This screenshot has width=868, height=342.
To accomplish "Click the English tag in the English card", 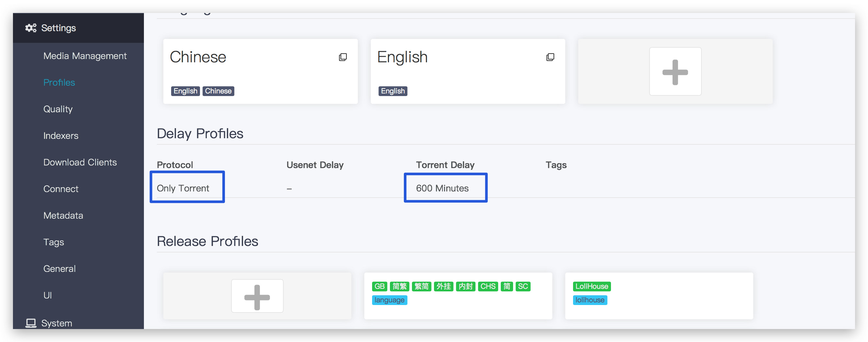I will 393,91.
